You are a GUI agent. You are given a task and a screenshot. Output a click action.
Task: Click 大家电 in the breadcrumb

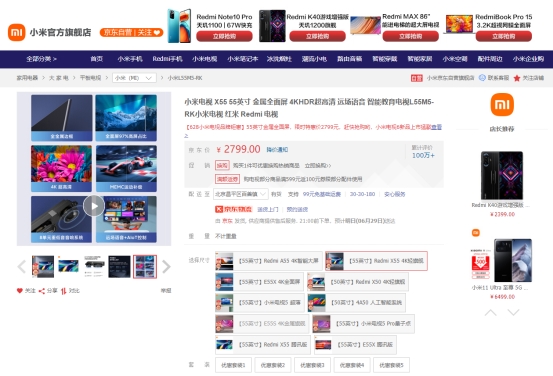tap(58, 78)
